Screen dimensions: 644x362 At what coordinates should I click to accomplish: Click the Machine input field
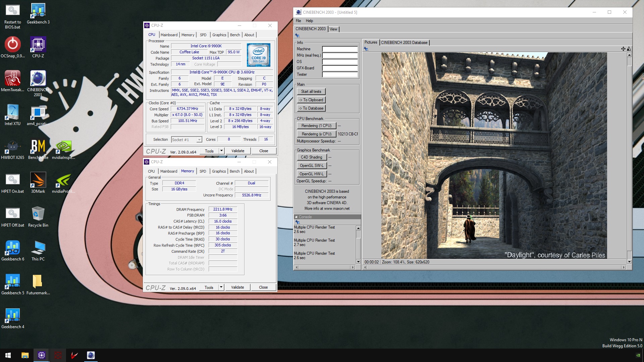(x=340, y=49)
